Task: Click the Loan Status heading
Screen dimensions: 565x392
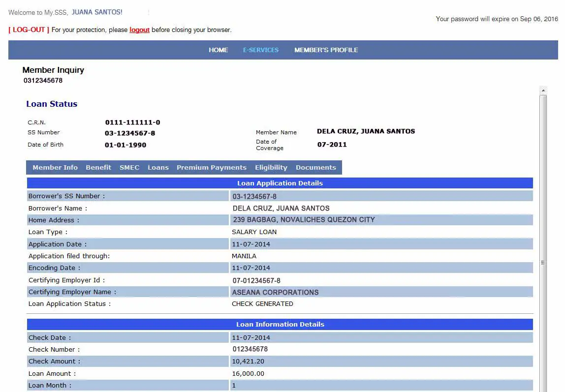Action: click(x=52, y=104)
